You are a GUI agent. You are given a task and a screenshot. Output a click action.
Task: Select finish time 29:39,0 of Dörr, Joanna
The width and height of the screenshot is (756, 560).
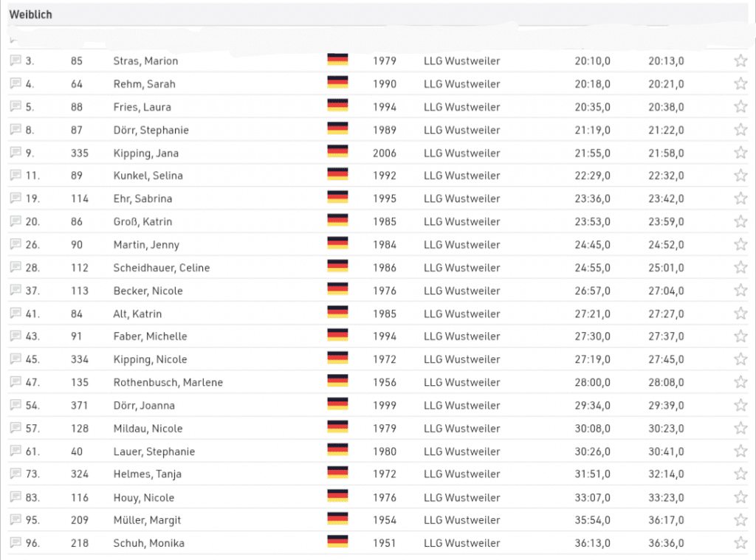click(666, 405)
